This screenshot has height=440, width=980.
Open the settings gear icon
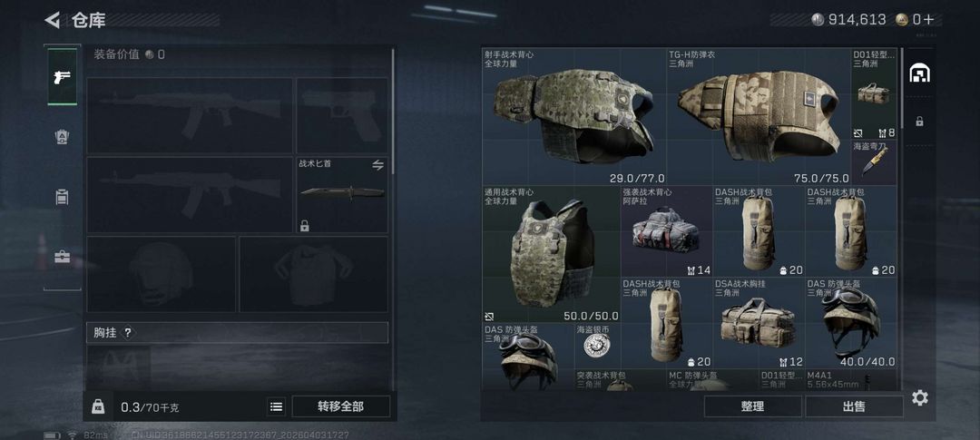[919, 397]
